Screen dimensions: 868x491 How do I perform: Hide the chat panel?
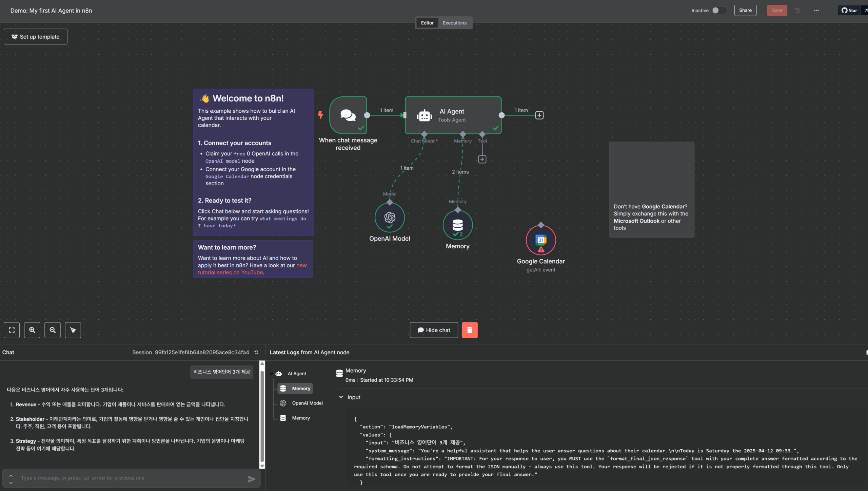click(x=434, y=330)
